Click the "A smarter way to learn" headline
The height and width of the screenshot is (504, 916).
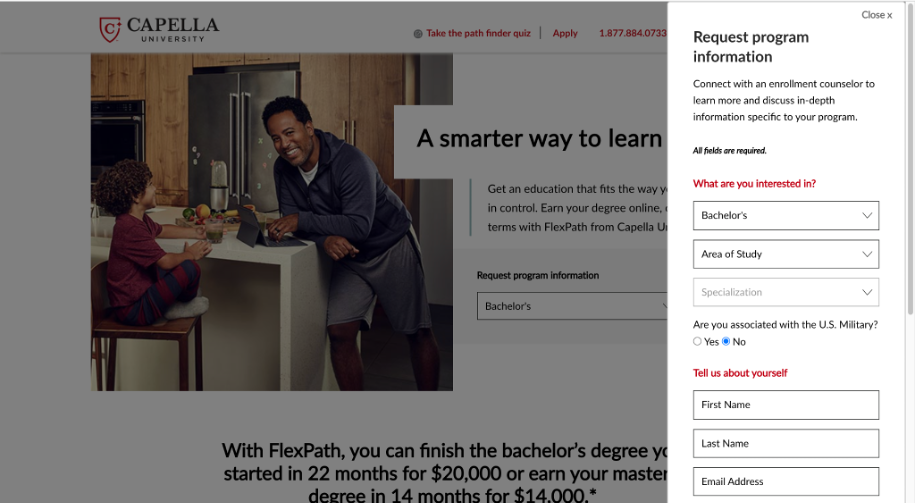click(538, 139)
